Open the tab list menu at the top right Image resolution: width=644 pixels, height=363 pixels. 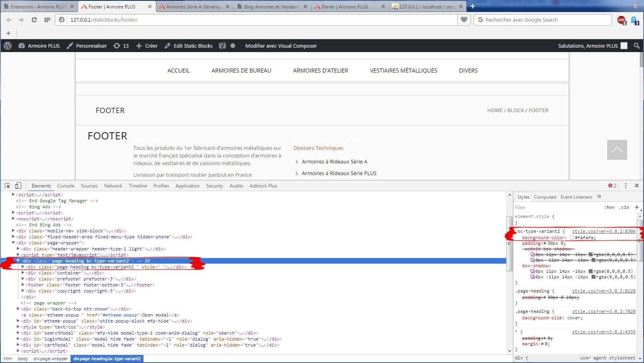(x=635, y=6)
